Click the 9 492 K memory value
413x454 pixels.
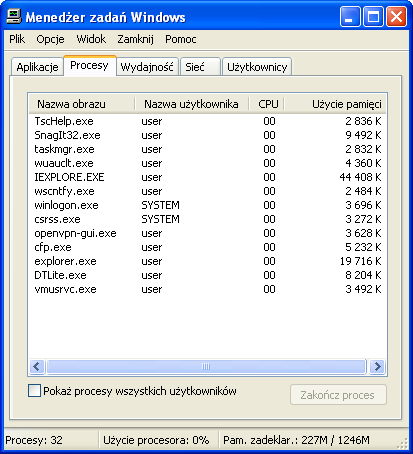pyautogui.click(x=363, y=135)
